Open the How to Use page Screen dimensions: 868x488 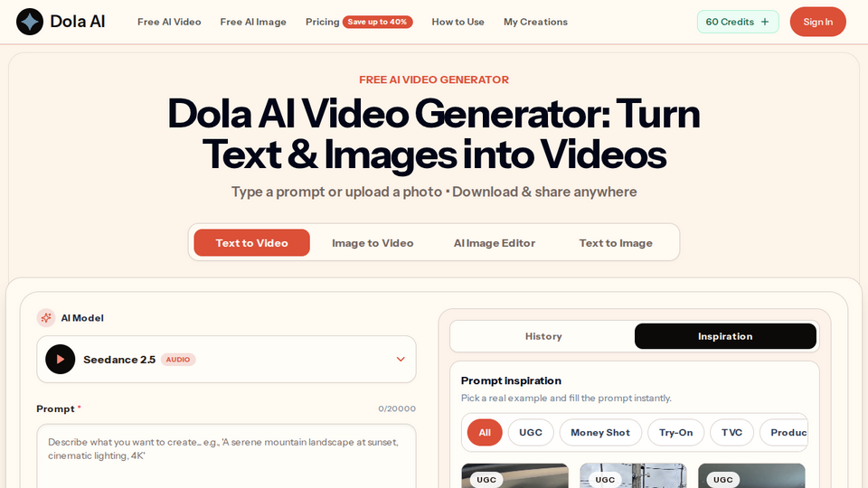(x=458, y=22)
